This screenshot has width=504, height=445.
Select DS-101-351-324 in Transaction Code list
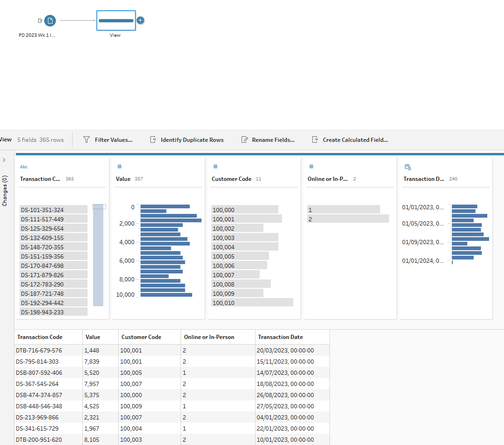pyautogui.click(x=53, y=210)
